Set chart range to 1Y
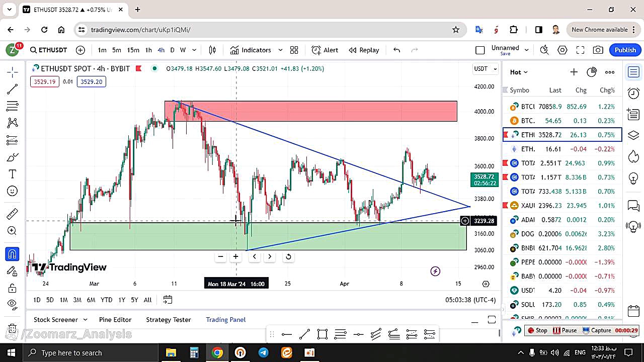This screenshot has height=362, width=644. tap(122, 300)
